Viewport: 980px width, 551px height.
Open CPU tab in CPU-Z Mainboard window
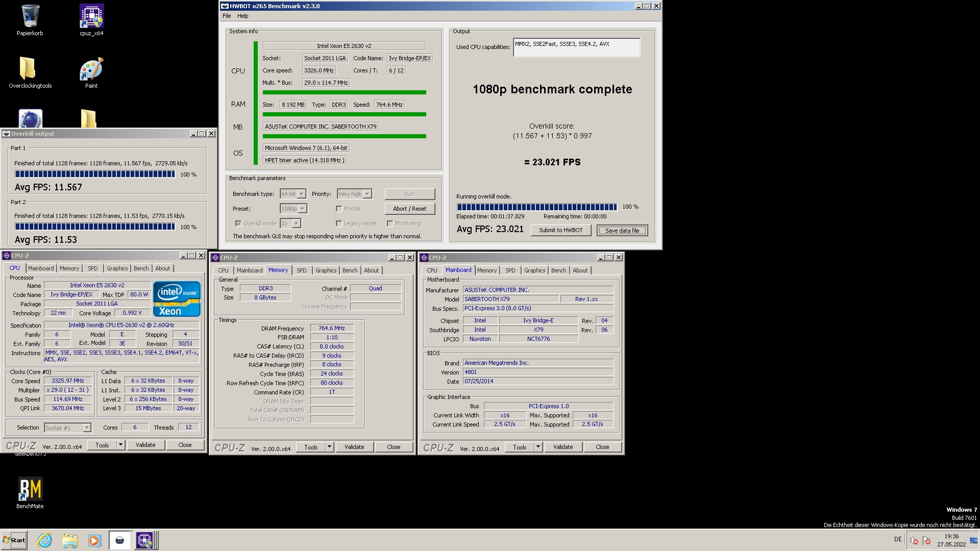[432, 270]
